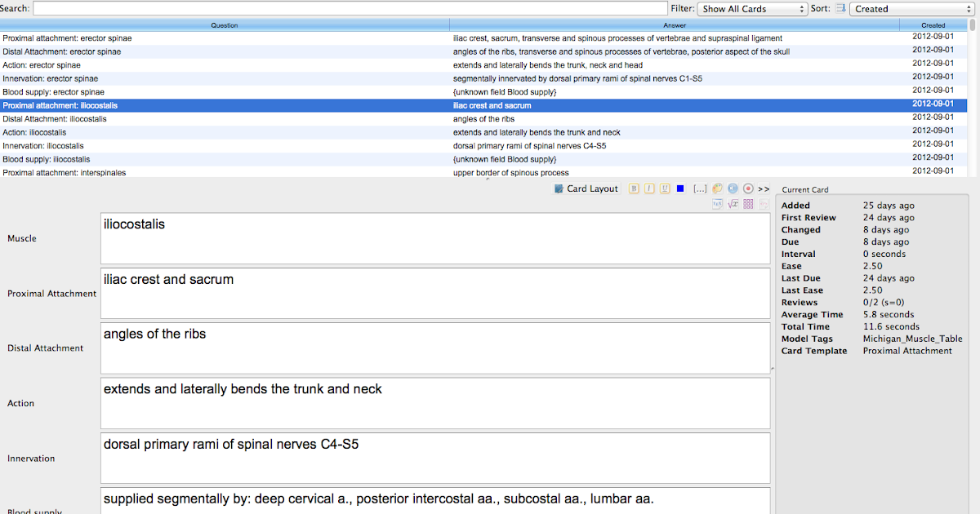Sort by the Answer column header
This screenshot has height=514, width=980.
(x=675, y=25)
